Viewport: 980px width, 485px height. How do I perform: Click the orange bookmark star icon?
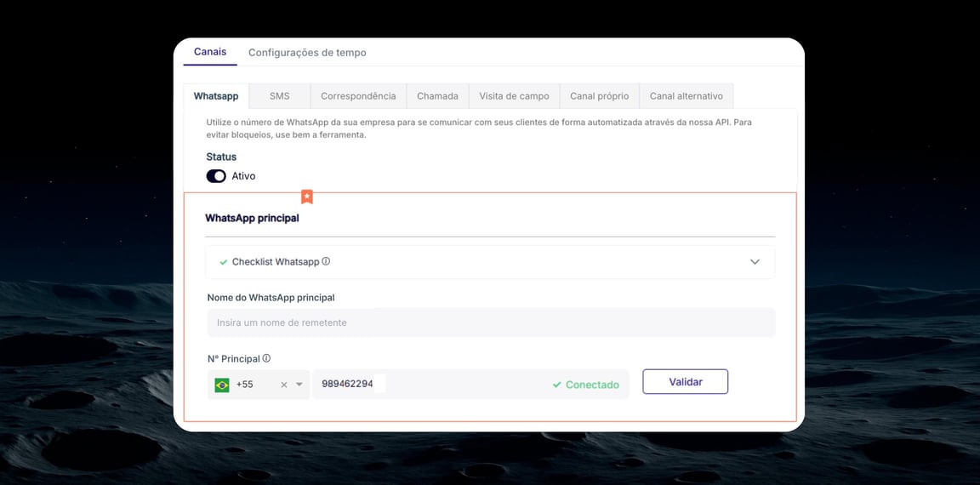[x=307, y=197]
